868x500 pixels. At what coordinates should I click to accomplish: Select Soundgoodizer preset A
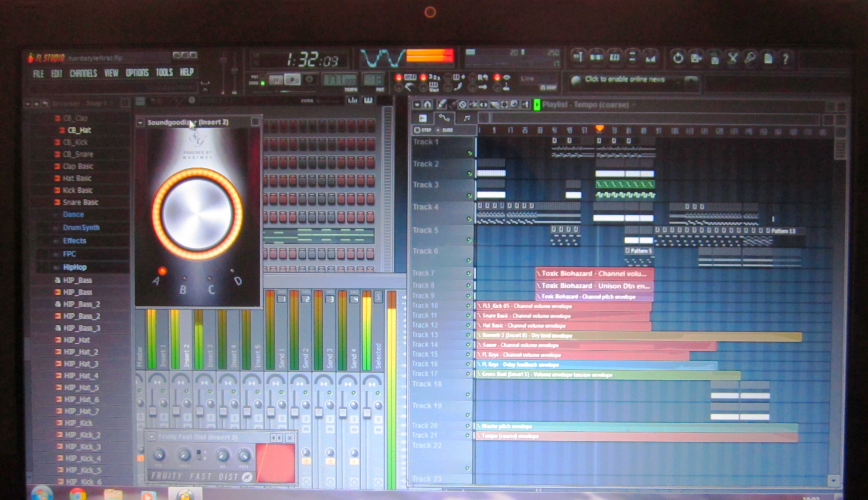tap(162, 271)
